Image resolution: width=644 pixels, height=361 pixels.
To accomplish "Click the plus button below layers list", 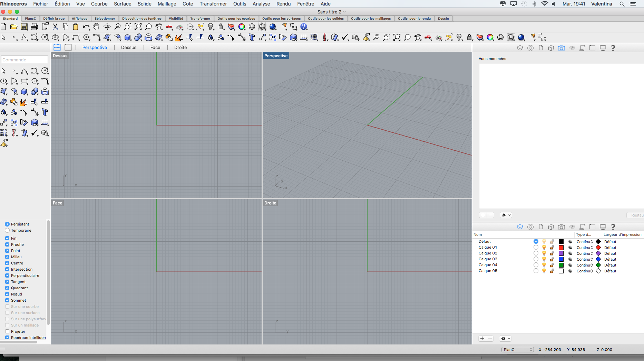I will (482, 339).
